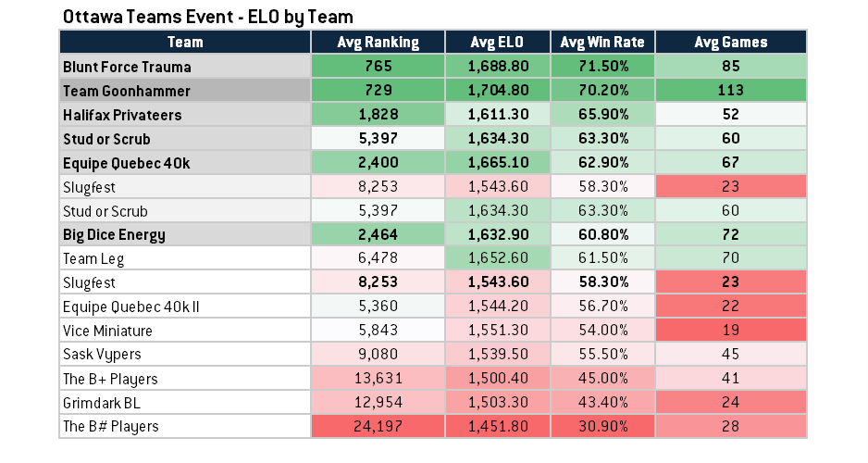Image resolution: width=868 pixels, height=463 pixels.
Task: Select the 113 average games cell
Action: [x=731, y=91]
